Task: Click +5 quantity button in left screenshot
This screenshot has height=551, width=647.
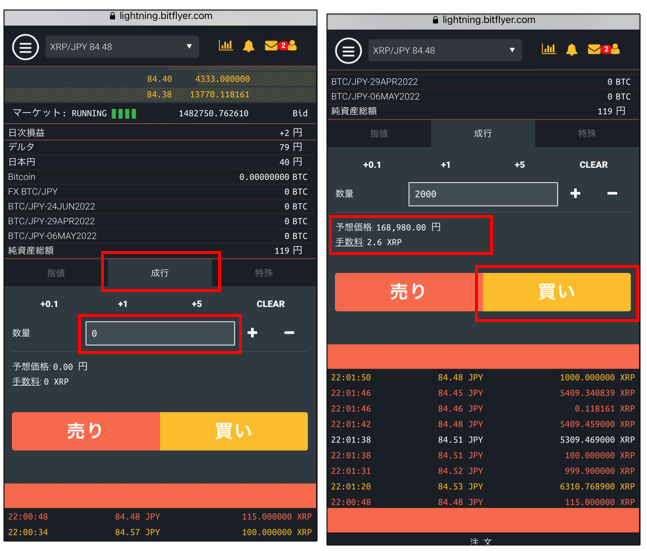Action: 197,304
